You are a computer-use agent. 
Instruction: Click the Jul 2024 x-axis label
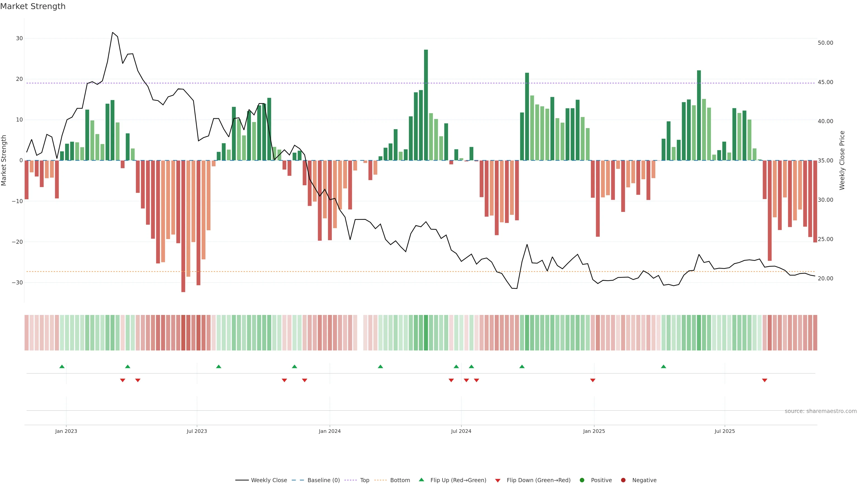[461, 431]
